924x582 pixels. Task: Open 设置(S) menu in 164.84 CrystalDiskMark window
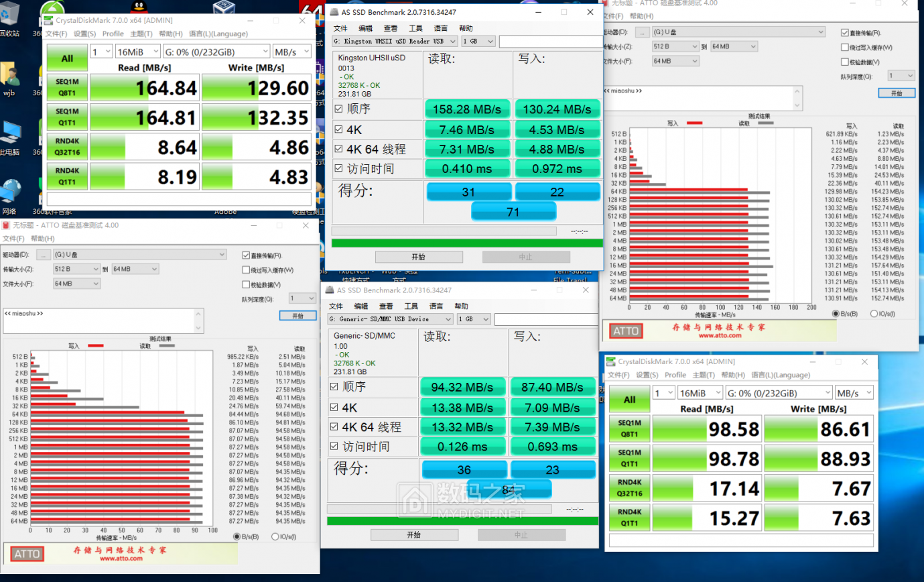84,34
